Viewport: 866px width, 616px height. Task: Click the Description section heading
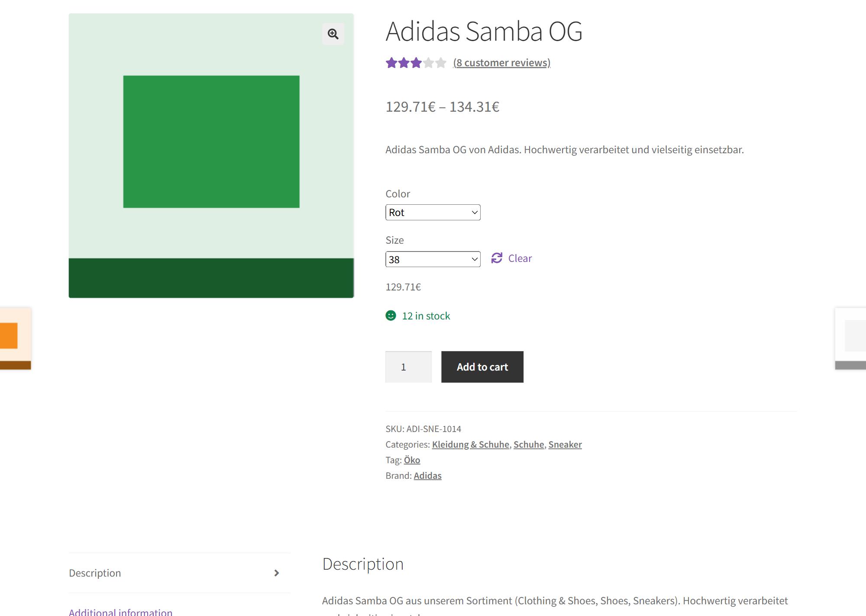pos(363,564)
